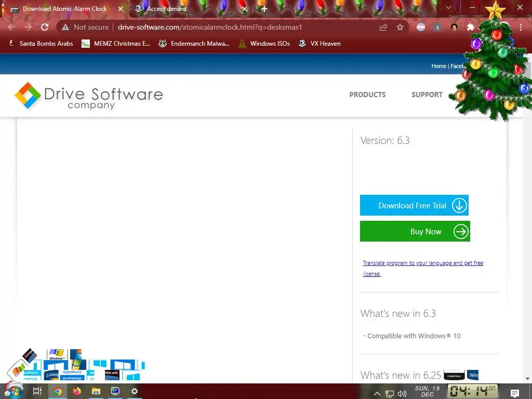Viewport: 532px width, 399px height.
Task: Open File Explorer from the taskbar
Action: tap(96, 391)
